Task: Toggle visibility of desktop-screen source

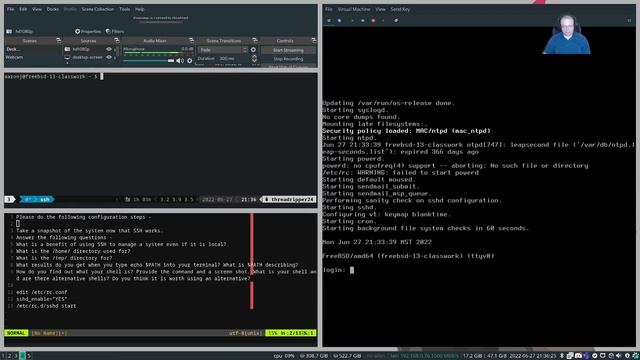Action: [x=109, y=58]
